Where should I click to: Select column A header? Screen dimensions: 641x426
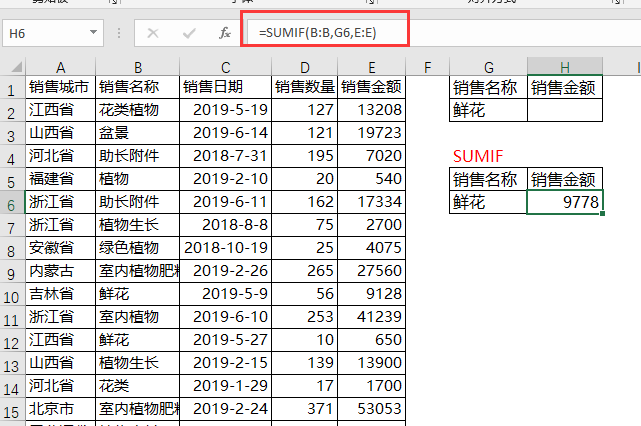point(59,68)
